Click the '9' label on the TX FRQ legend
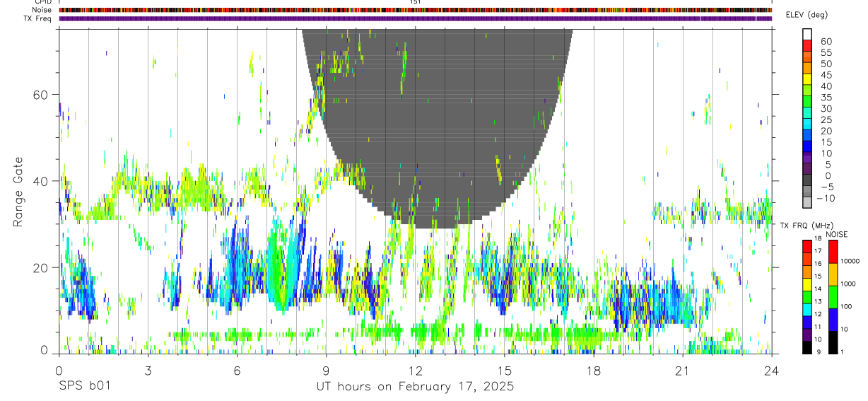 pos(820,351)
